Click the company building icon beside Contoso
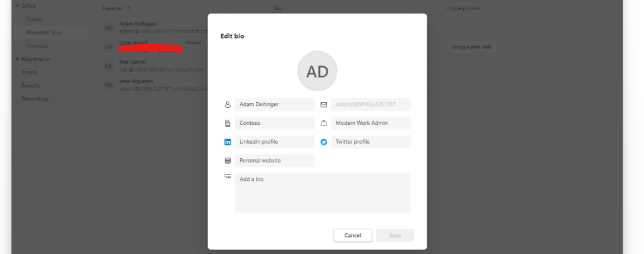This screenshot has height=254, width=644. click(227, 124)
